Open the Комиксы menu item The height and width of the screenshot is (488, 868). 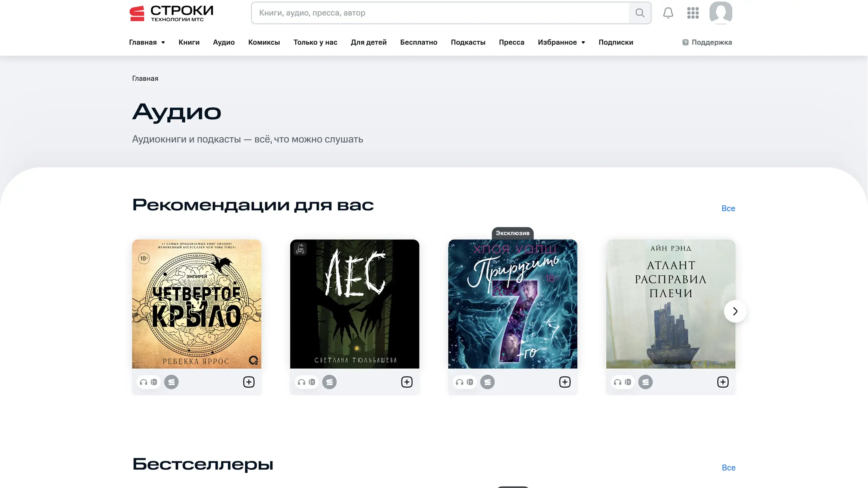(x=264, y=42)
